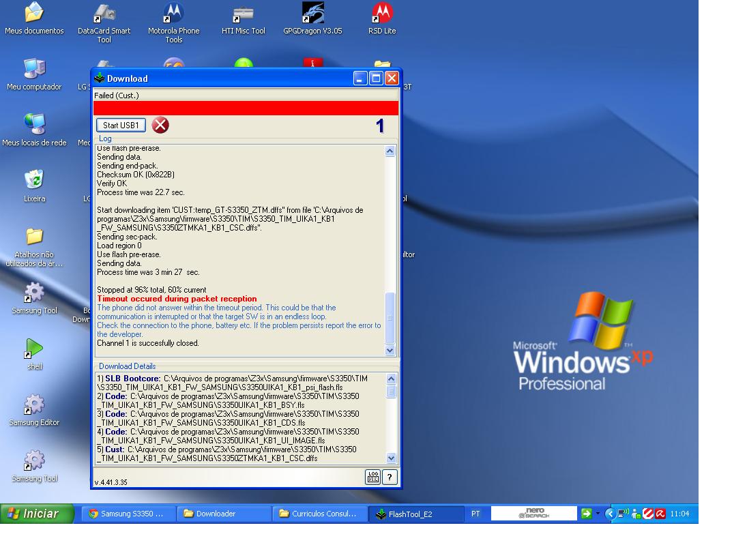Click Download Details scroll up arrow
The image size is (747, 560).
(391, 379)
